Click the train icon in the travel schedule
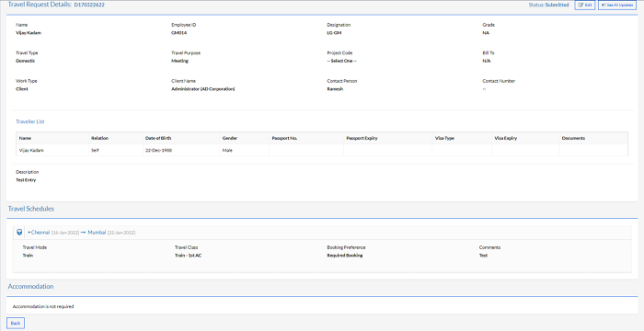Screen dimensions: 644x331 pyautogui.click(x=19, y=233)
